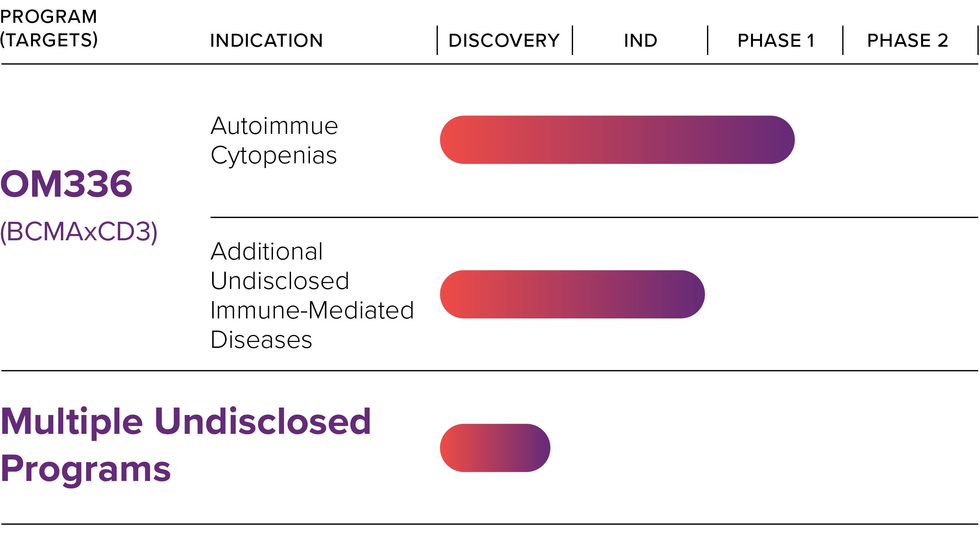The width and height of the screenshot is (980, 543).
Task: Select the IND column header
Action: (641, 40)
